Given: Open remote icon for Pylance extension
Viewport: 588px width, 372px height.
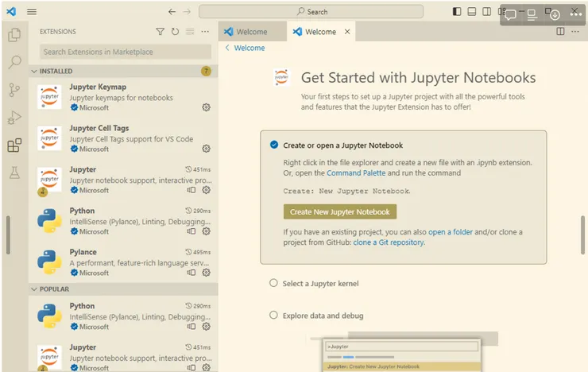Looking at the screenshot, I should click(x=191, y=273).
